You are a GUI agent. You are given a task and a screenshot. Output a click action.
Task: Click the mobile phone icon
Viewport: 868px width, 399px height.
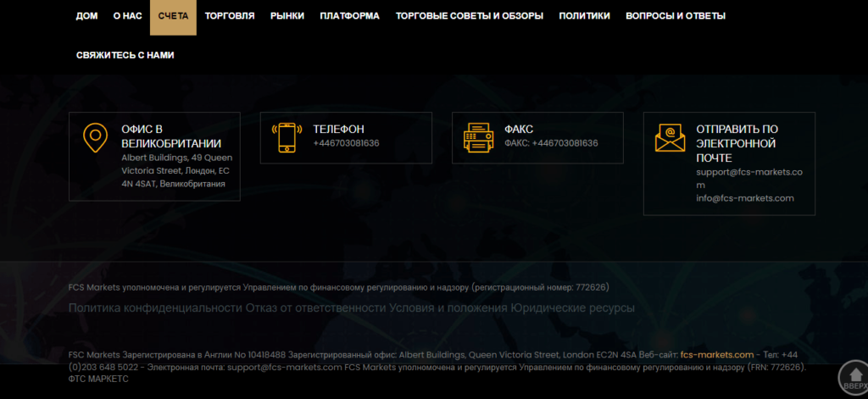(x=287, y=138)
